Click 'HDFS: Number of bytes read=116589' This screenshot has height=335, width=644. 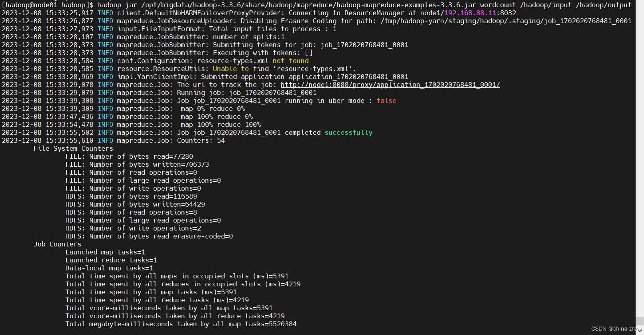coord(131,196)
